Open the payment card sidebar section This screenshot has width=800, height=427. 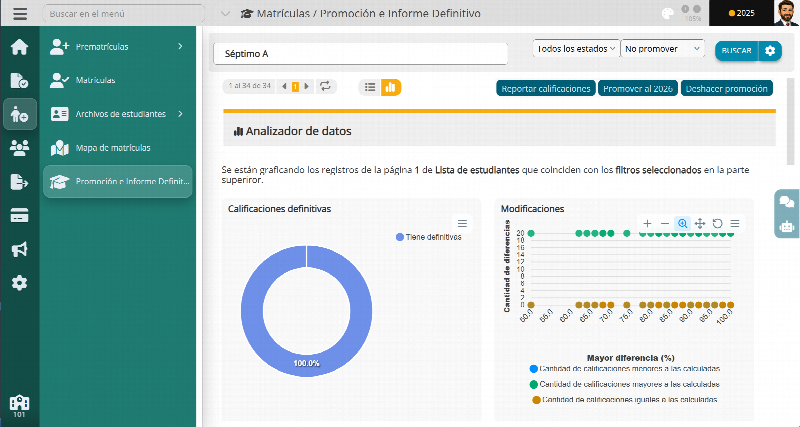tap(19, 216)
